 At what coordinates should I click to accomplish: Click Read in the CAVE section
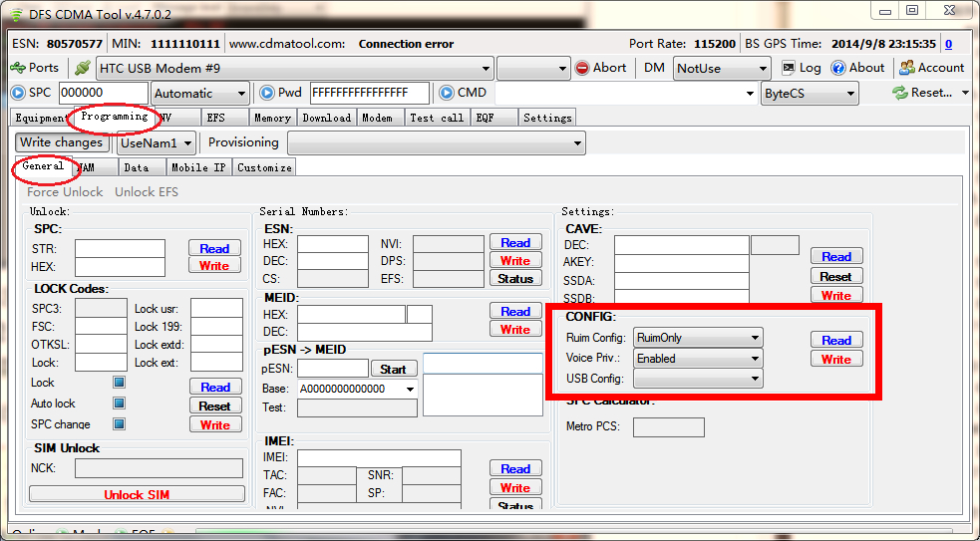[x=836, y=256]
